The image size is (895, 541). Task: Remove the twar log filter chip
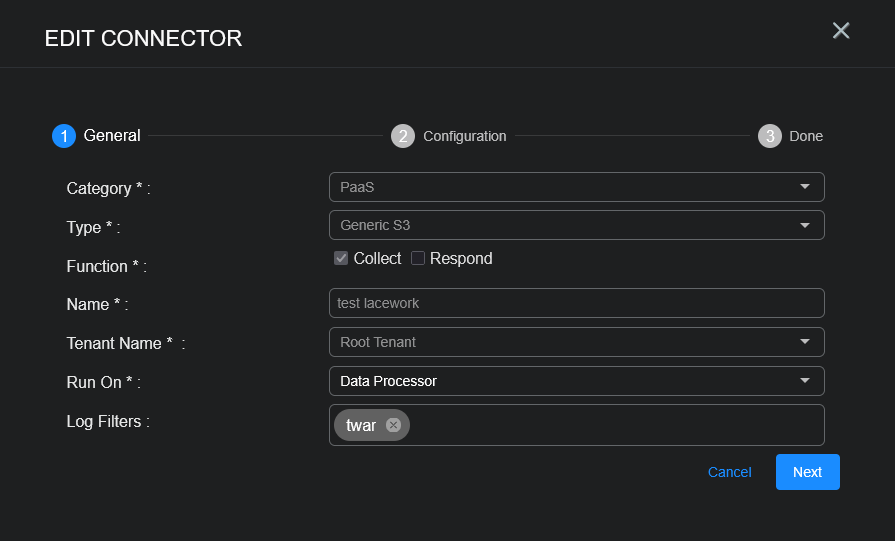(x=393, y=425)
